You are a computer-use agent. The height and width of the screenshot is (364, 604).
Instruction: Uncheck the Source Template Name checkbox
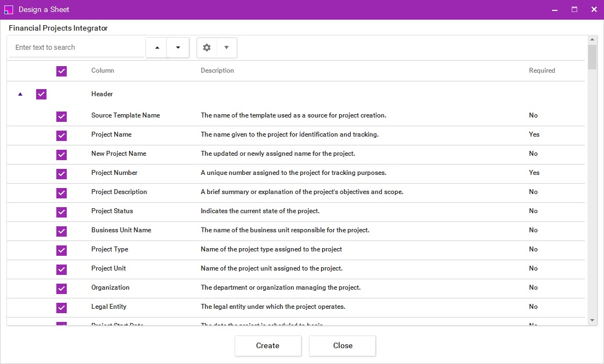click(62, 116)
